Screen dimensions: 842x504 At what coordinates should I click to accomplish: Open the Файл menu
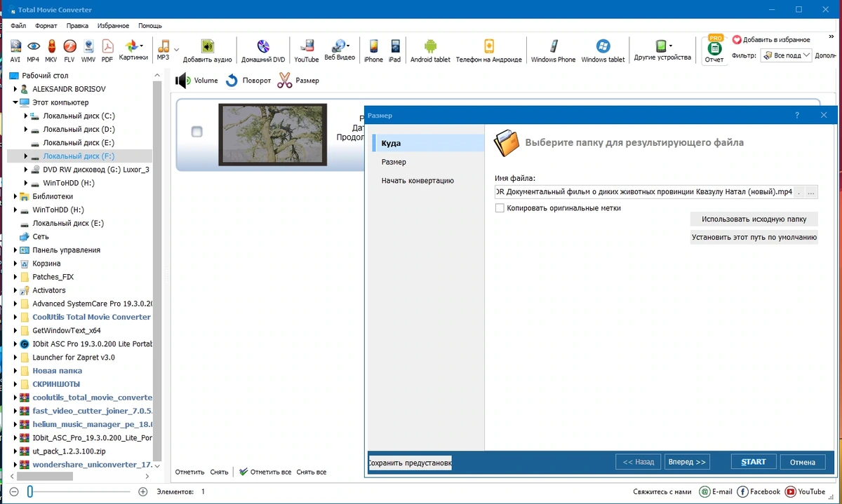[18, 25]
